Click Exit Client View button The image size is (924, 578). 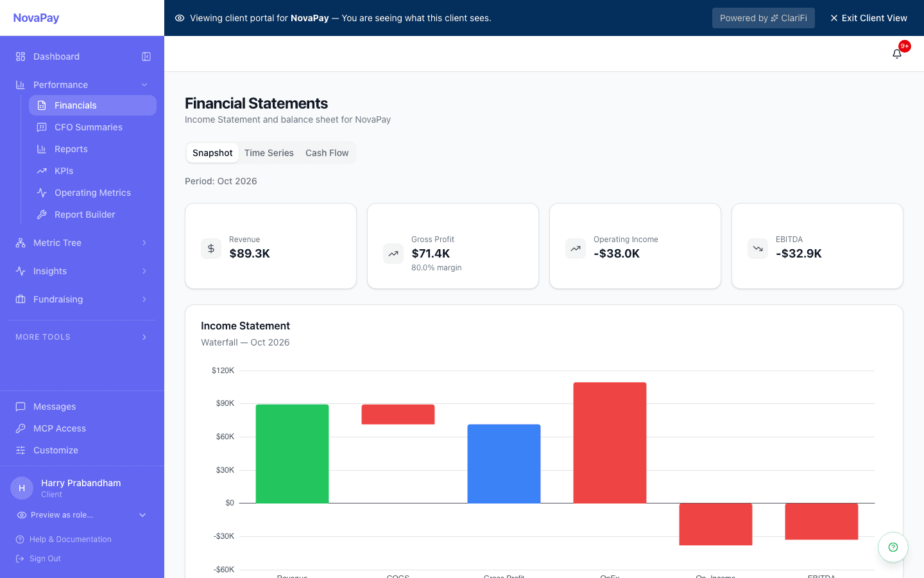point(869,18)
